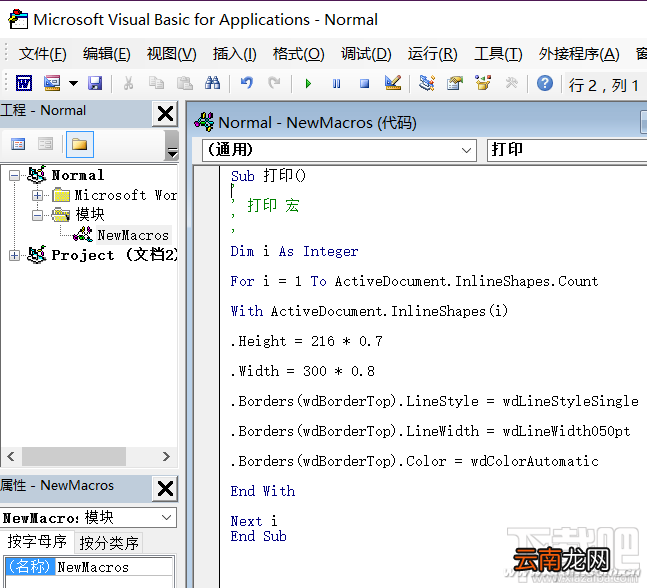Click the Toolbox wrench icon

[x=511, y=83]
